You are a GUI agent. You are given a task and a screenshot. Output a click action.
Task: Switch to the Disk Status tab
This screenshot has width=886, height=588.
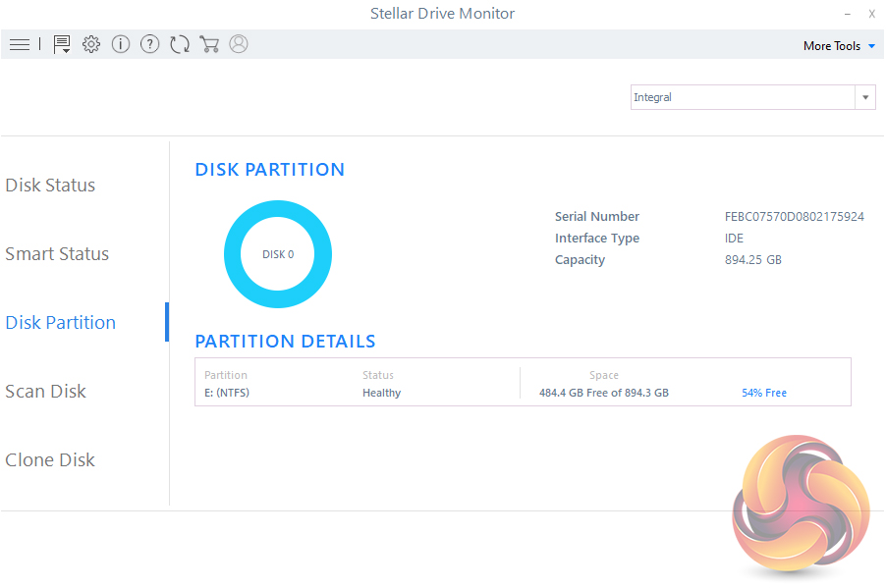click(x=50, y=186)
